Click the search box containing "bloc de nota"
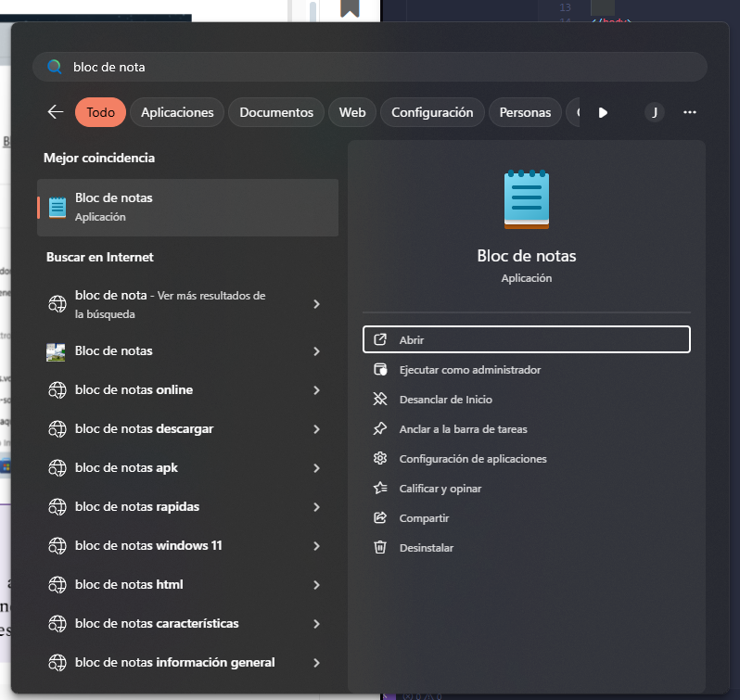The width and height of the screenshot is (740, 700). 369,67
